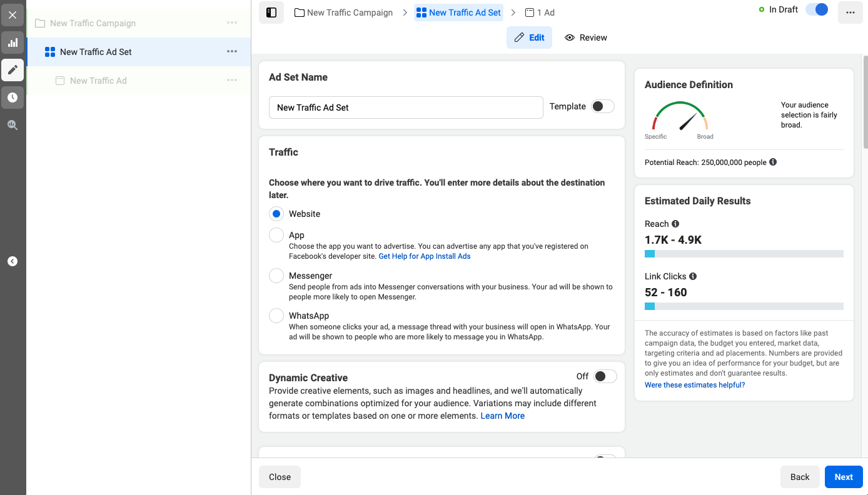Click 'Potential Reach: 250,000,000 people' text
This screenshot has width=868, height=495.
(x=705, y=162)
